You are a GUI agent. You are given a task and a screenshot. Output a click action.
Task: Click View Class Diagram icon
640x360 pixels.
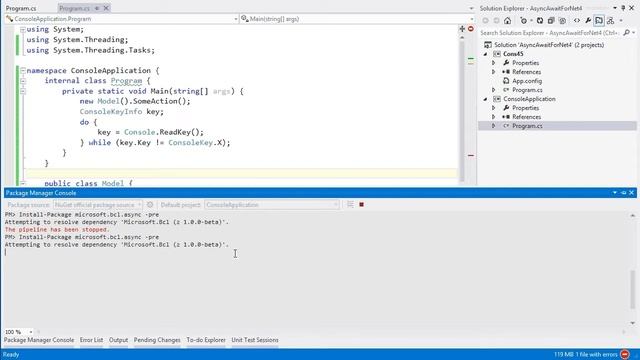point(611,21)
